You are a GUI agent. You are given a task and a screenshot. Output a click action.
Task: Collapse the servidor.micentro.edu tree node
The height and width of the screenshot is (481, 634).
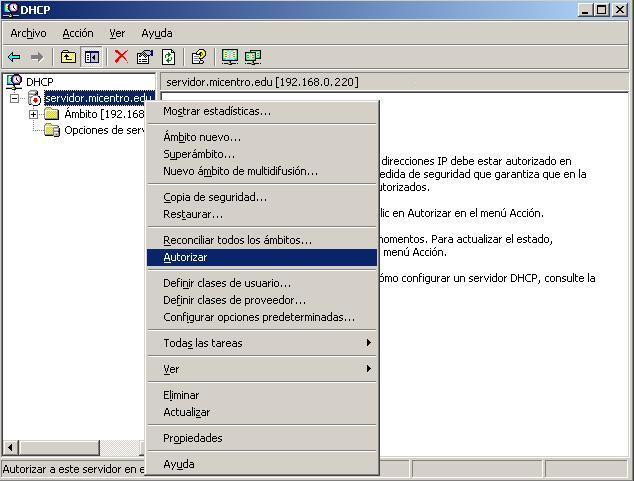coord(15,98)
